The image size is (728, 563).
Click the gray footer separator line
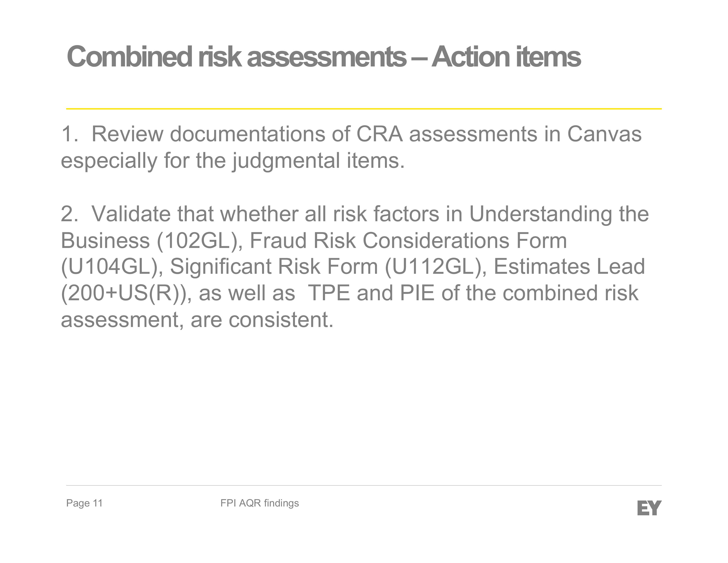364,485
